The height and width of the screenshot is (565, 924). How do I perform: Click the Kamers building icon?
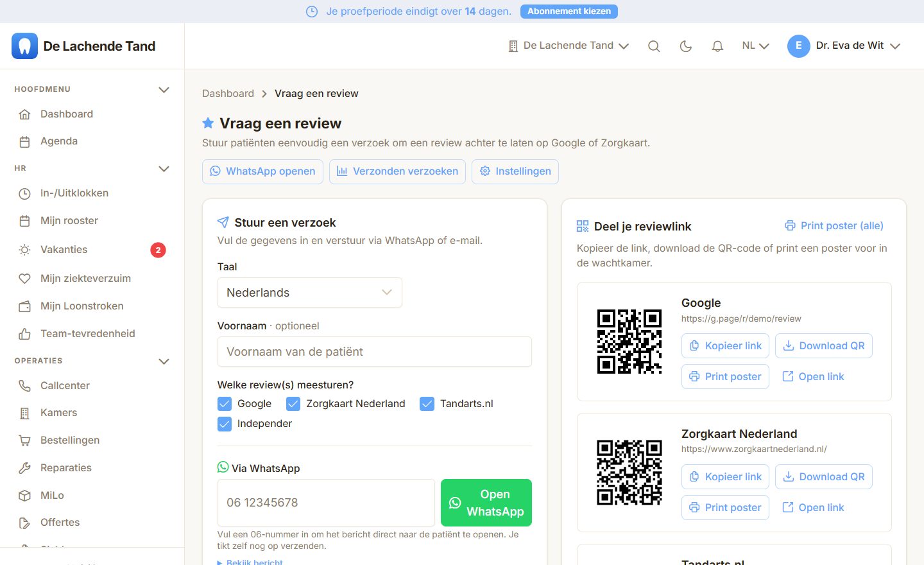24,413
